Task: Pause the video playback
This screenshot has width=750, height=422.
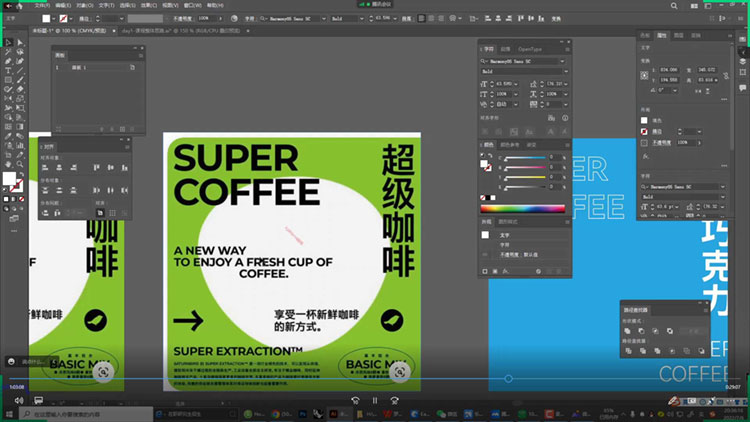Action: click(376, 400)
